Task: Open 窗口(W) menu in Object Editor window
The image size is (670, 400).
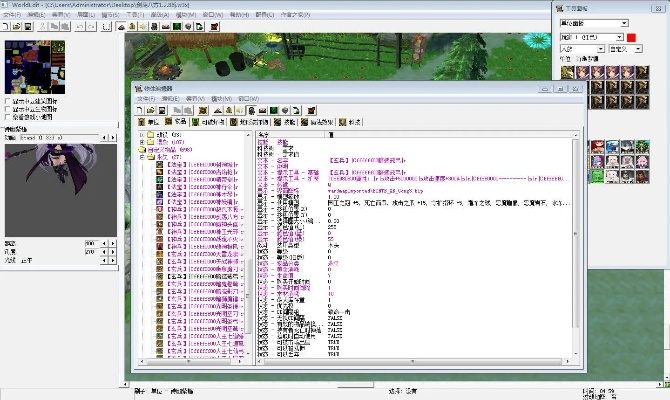Action: point(248,99)
